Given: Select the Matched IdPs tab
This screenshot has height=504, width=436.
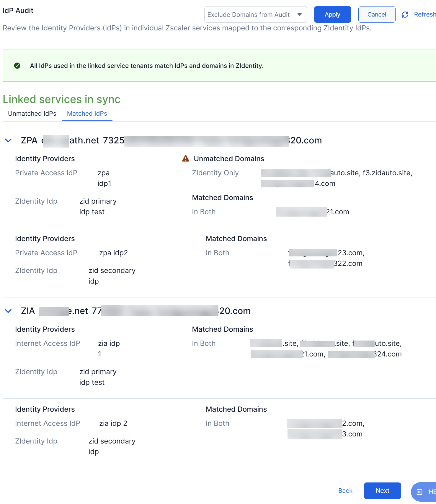Looking at the screenshot, I should pyautogui.click(x=87, y=114).
